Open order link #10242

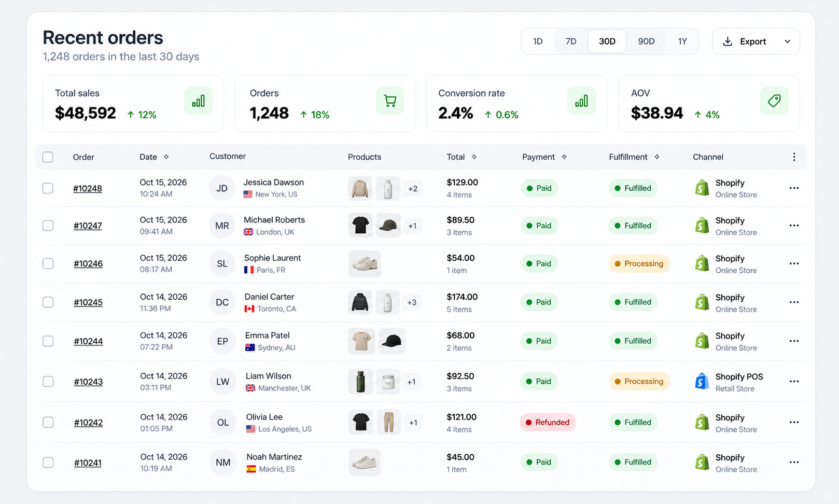point(88,423)
